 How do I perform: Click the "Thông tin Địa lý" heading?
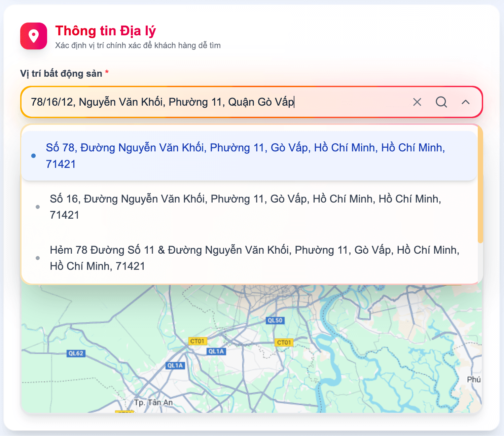pyautogui.click(x=106, y=31)
